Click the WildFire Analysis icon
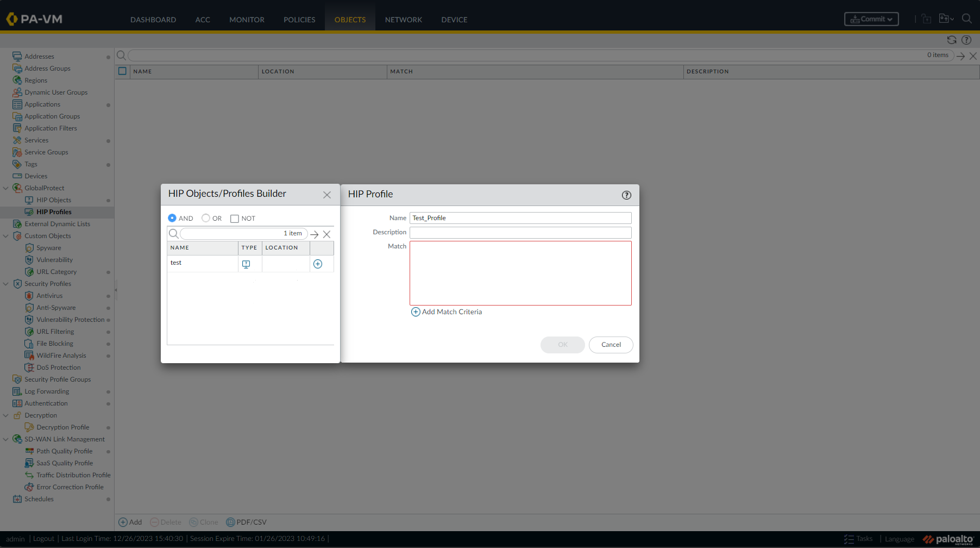The image size is (980, 548). point(29,356)
